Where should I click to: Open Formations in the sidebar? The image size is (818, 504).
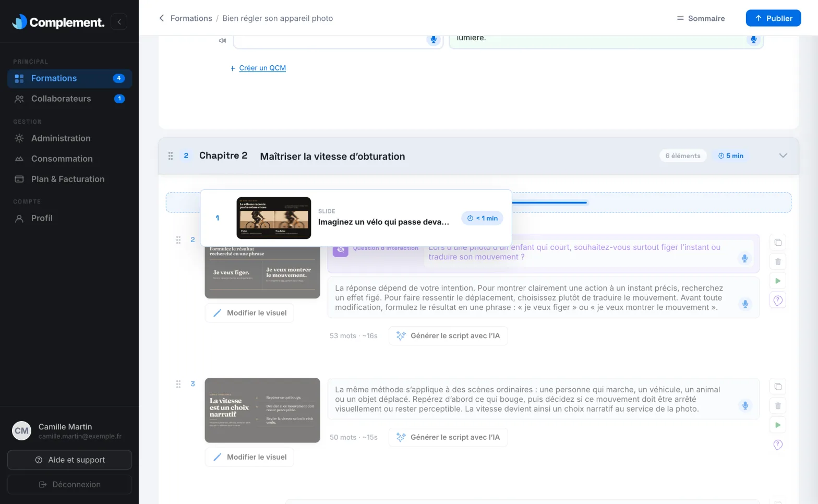coord(69,78)
